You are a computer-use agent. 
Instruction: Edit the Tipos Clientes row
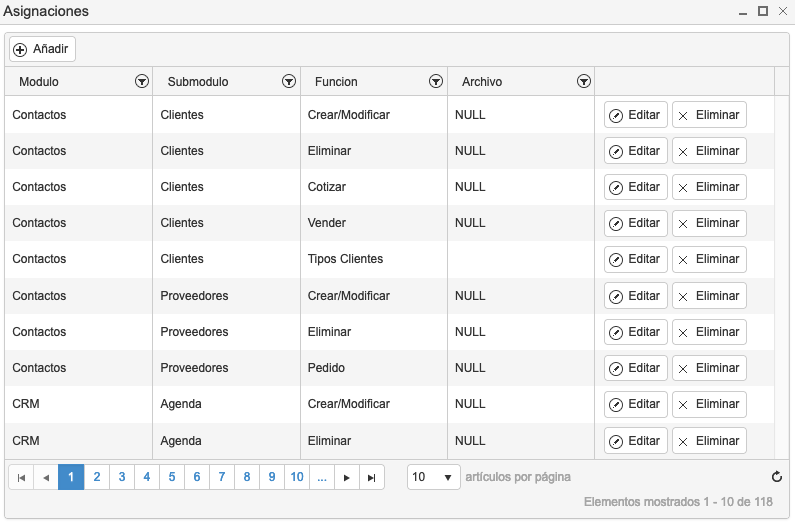coord(636,259)
